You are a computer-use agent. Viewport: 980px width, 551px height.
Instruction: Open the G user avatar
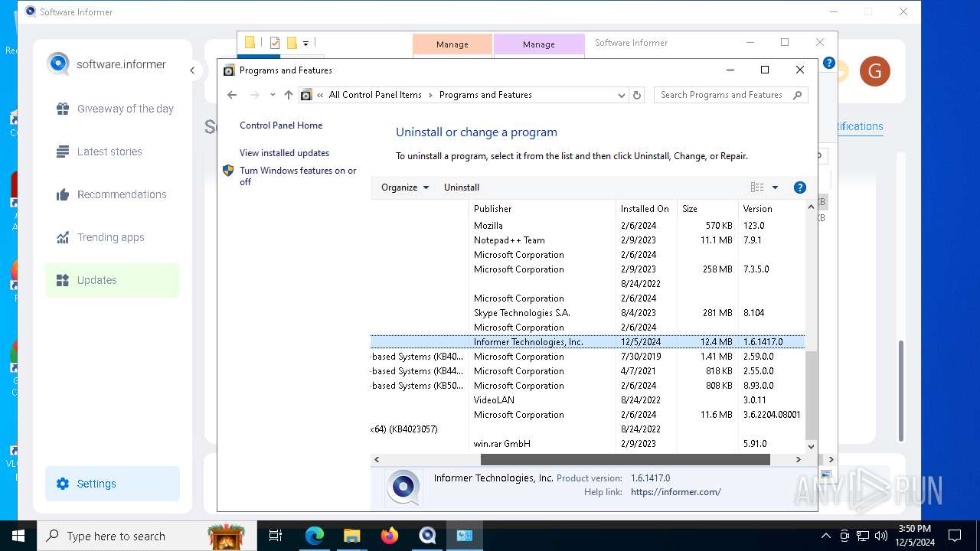[874, 71]
